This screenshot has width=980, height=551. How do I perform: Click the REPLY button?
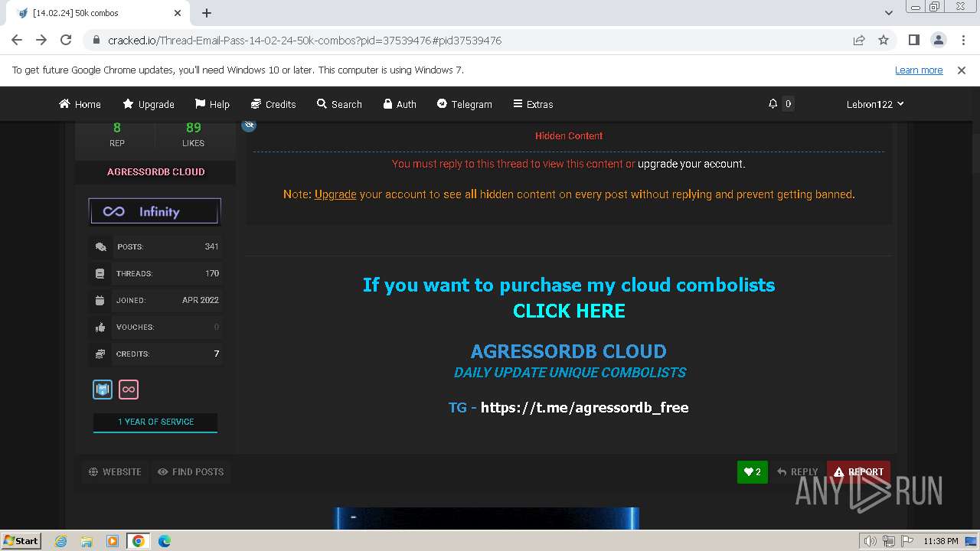797,472
